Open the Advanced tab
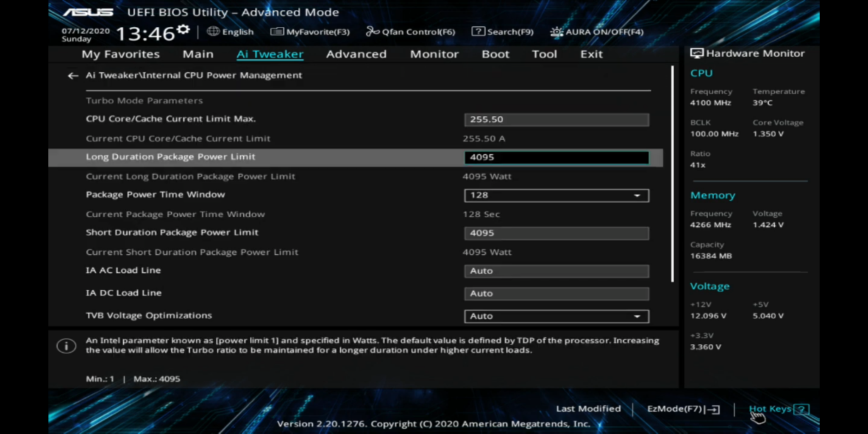The height and width of the screenshot is (434, 868). pos(356,54)
